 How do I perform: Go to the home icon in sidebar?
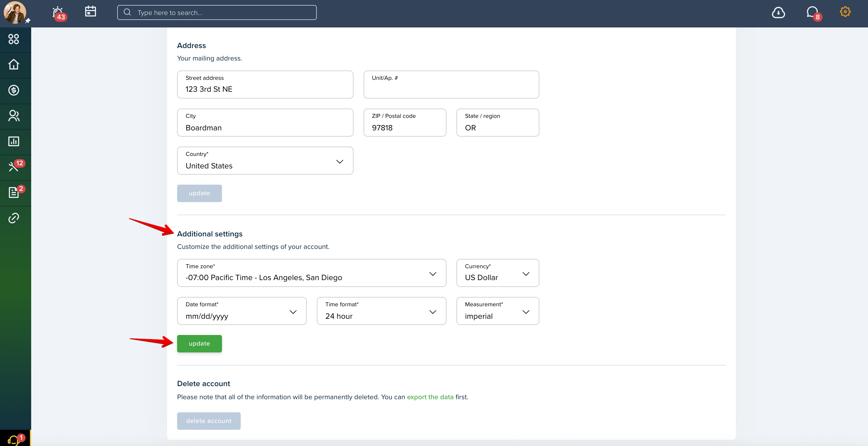tap(14, 64)
